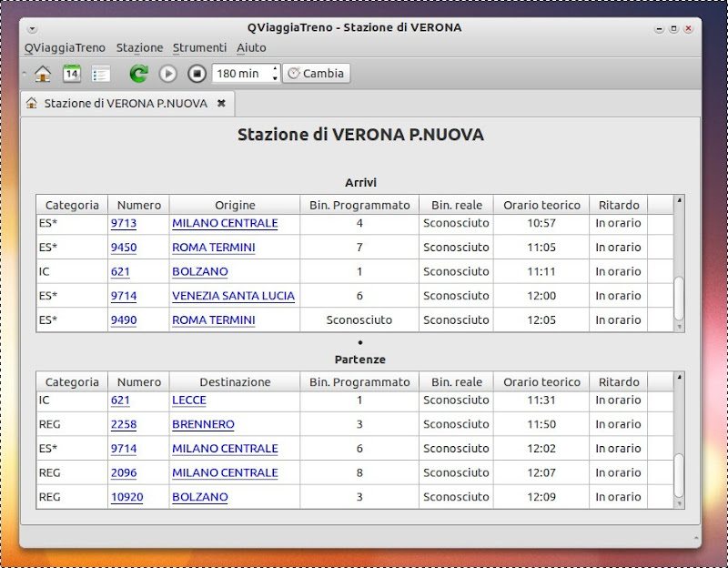Open arrival train 621 from BOLZANO
The width and height of the screenshot is (728, 568).
point(120,271)
